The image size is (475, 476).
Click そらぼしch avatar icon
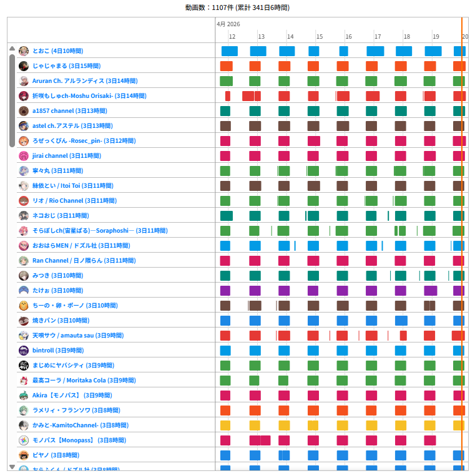pyautogui.click(x=24, y=231)
